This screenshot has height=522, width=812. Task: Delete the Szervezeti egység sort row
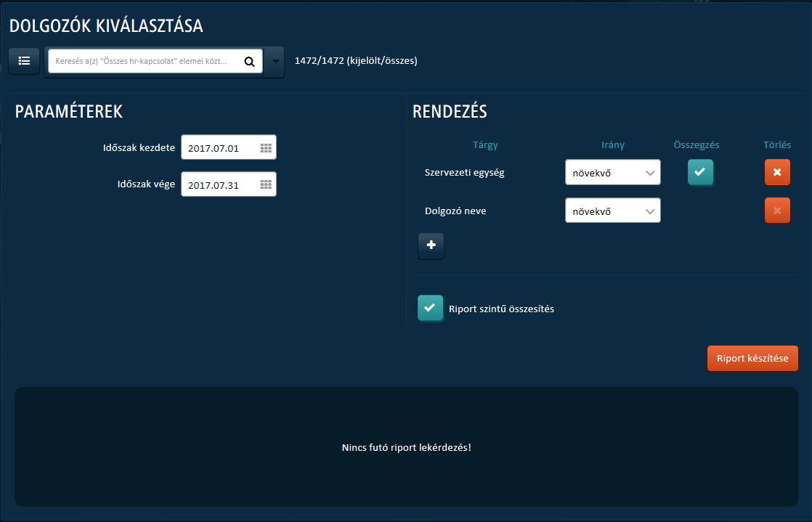point(777,172)
